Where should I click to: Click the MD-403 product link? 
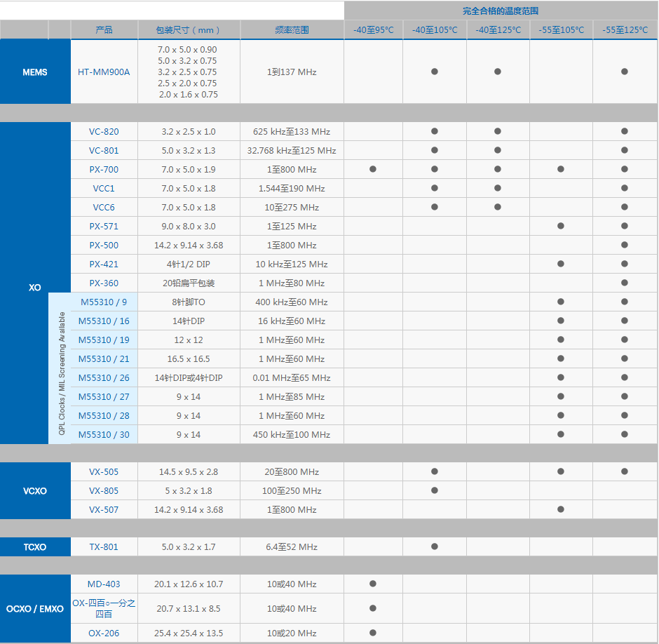coord(104,584)
